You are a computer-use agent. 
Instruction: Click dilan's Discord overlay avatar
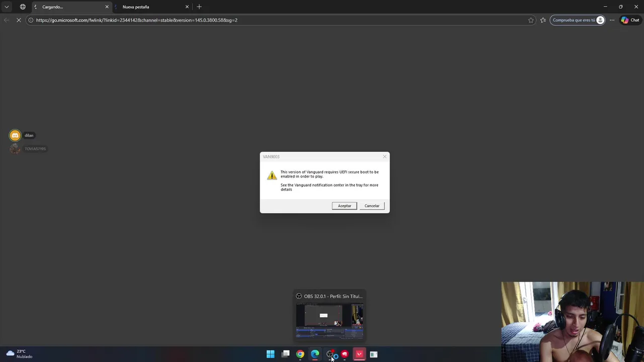tap(15, 135)
